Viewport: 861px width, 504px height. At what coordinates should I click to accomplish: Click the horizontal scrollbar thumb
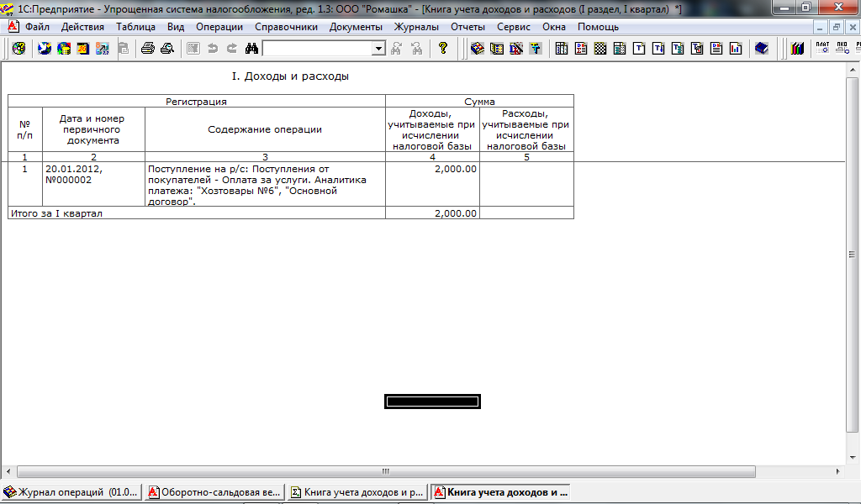tap(386, 471)
